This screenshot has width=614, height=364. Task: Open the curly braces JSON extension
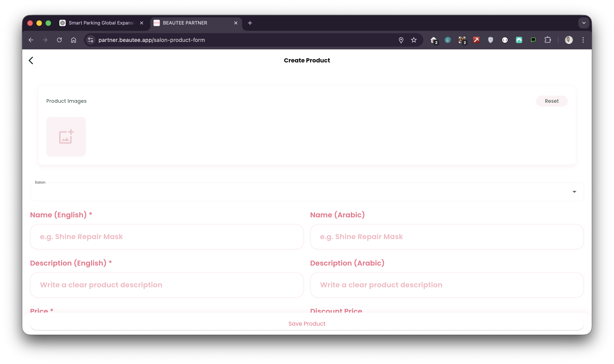(x=505, y=40)
